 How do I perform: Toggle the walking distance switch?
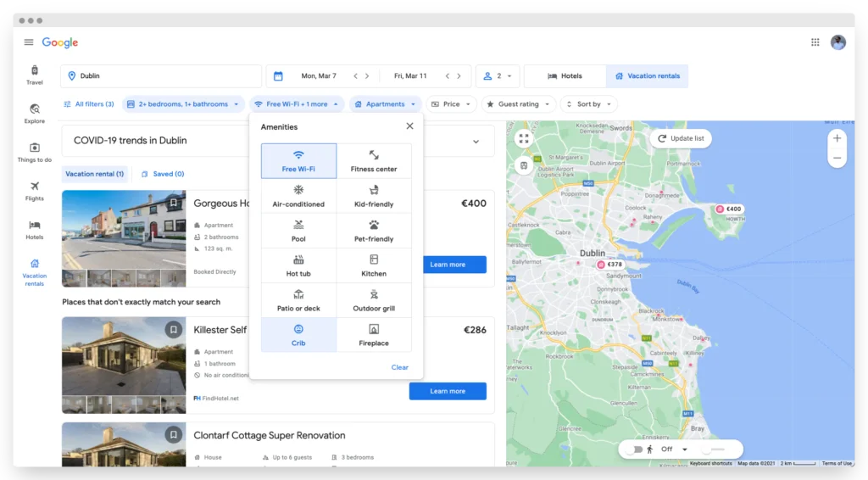(637, 449)
